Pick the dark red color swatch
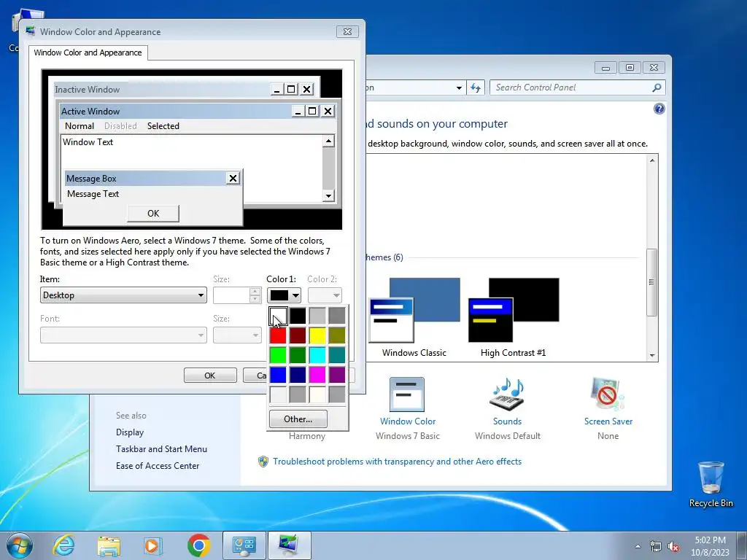Image resolution: width=747 pixels, height=560 pixels. [x=298, y=335]
